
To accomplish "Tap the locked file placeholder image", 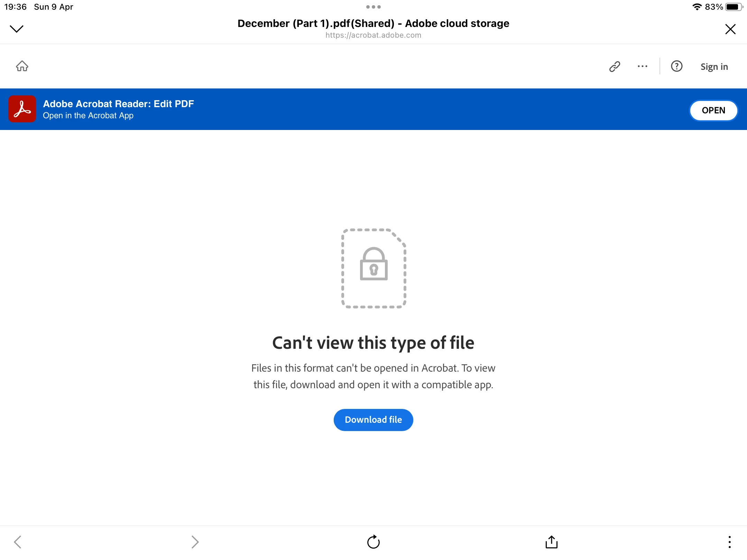I will point(373,268).
